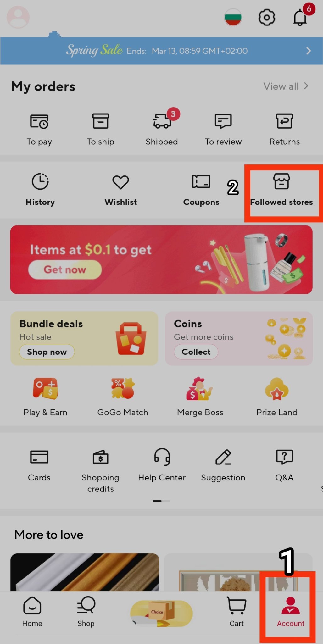
Task: Expand Spring Sale banner chevron
Action: pyautogui.click(x=309, y=51)
